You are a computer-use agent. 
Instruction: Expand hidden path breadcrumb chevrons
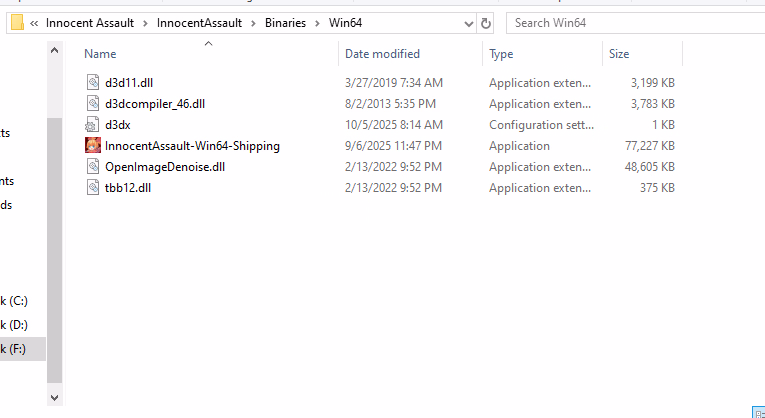(x=35, y=23)
